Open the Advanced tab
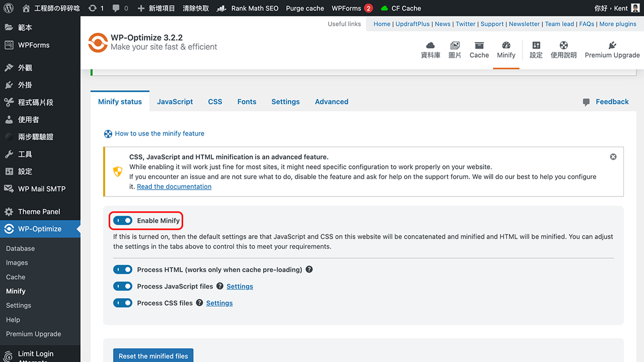This screenshot has width=644, height=362. [x=331, y=102]
